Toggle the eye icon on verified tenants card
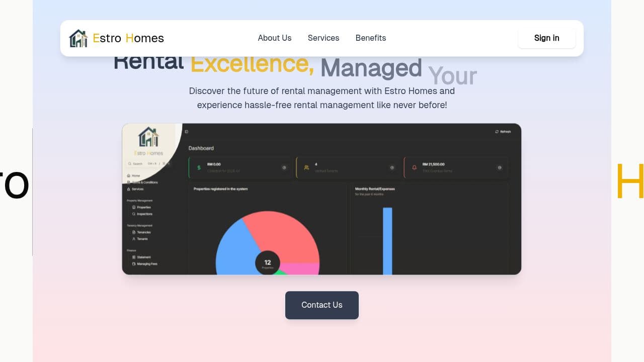 pos(392,167)
